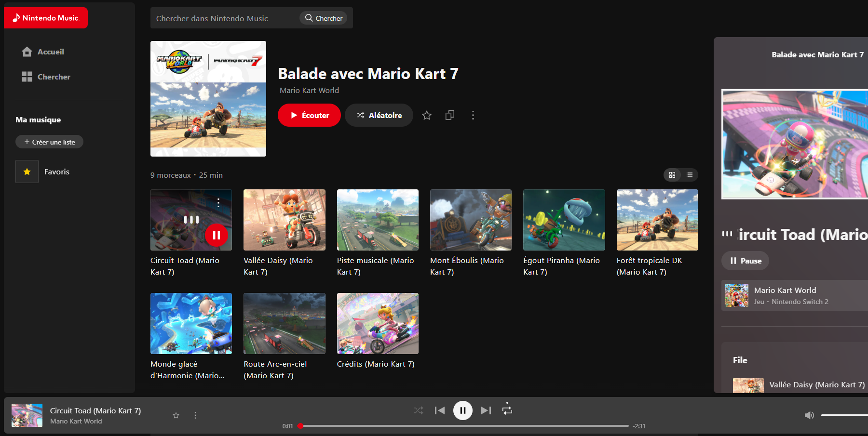Image resolution: width=868 pixels, height=436 pixels.
Task: Select Vallée Daisy in the File queue
Action: click(x=800, y=385)
